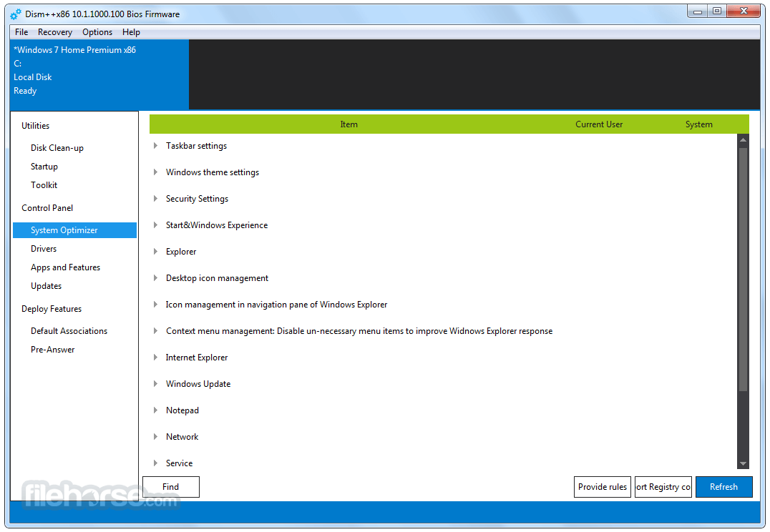Open Apps and Features in sidebar
This screenshot has width=770, height=532.
pyautogui.click(x=65, y=267)
